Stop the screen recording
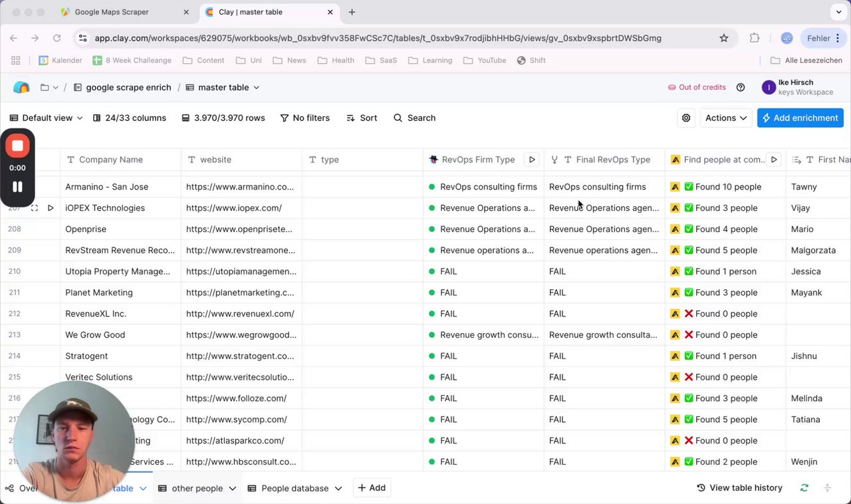851x504 pixels. click(x=18, y=146)
